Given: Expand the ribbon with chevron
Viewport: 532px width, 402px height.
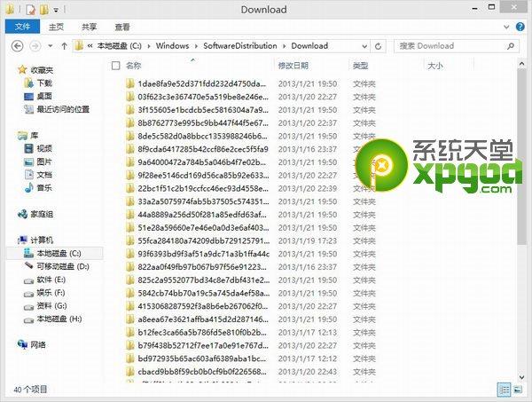Looking at the screenshot, I should tap(506, 27).
